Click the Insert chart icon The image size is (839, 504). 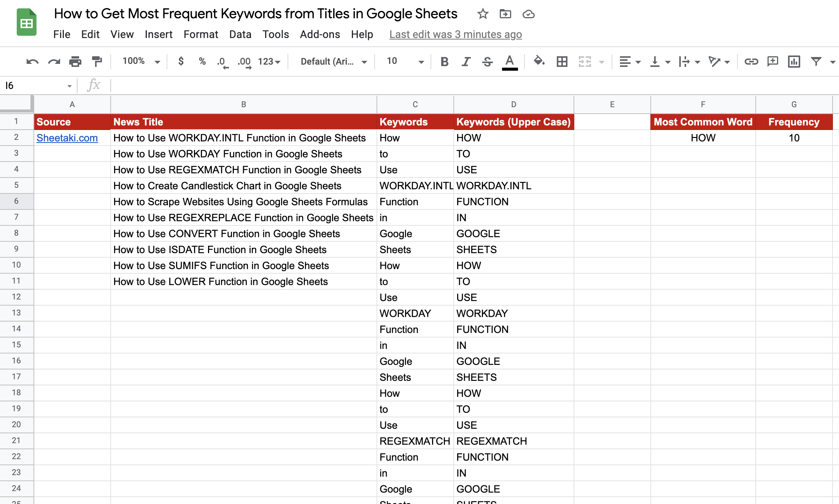tap(794, 62)
